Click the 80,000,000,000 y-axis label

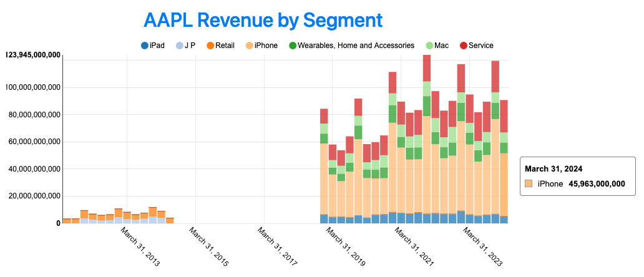[x=34, y=115]
